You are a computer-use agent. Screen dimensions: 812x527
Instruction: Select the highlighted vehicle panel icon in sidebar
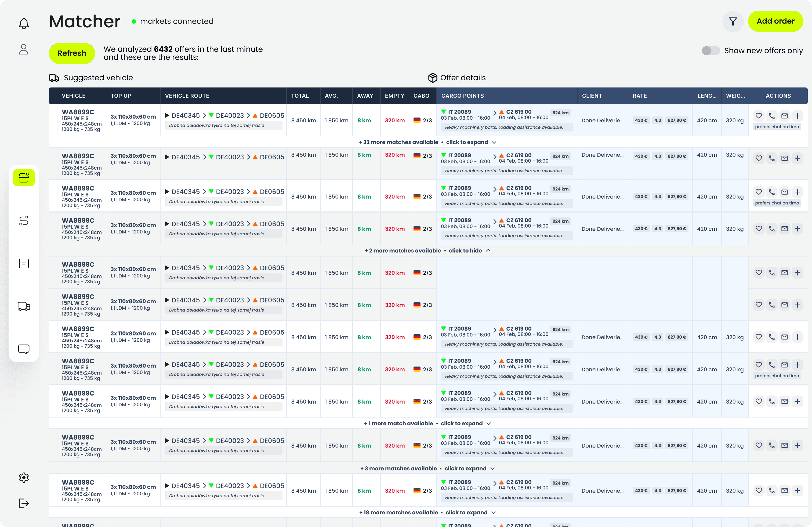(24, 177)
